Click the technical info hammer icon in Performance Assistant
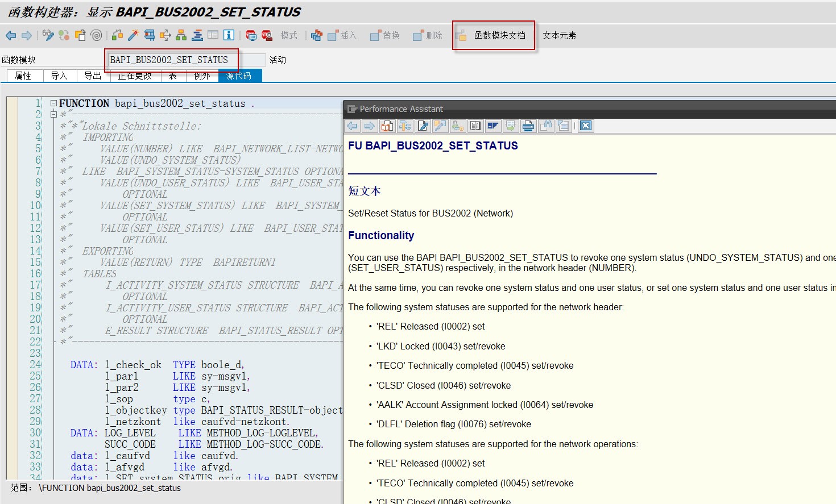This screenshot has height=504, width=836. (405, 126)
